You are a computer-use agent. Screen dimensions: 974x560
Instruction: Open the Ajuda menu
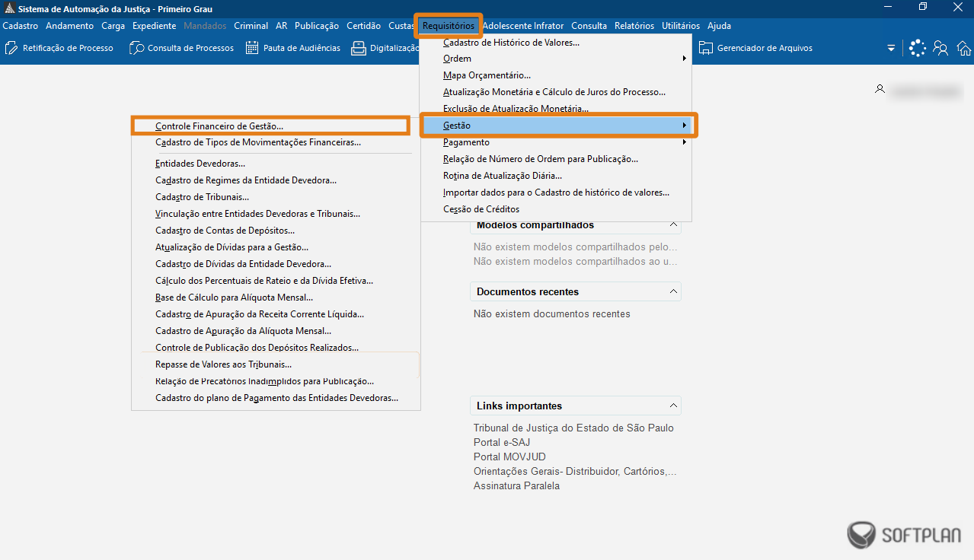(x=719, y=26)
